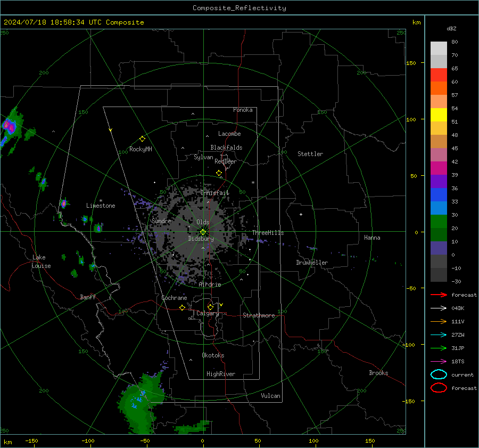Viewport: 479px width, 448px height.
Task: Click the Innisfail town label
Action: pos(215,193)
